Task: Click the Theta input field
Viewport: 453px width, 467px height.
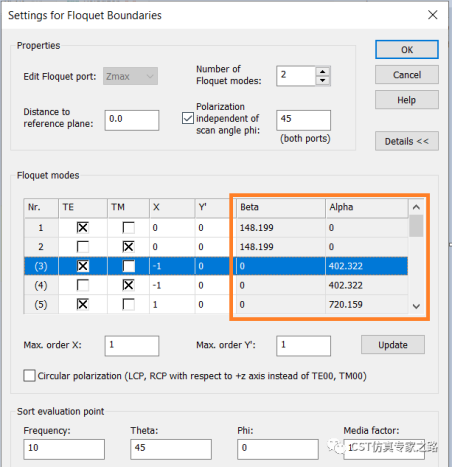Action: [171, 449]
